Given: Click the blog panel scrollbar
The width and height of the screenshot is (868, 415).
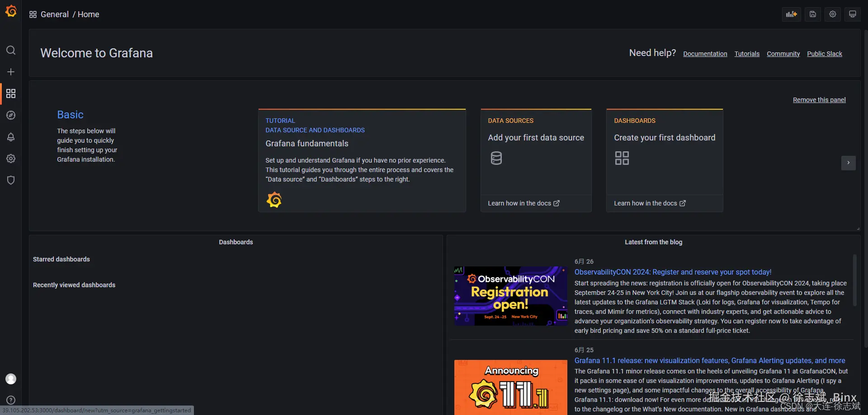Looking at the screenshot, I should (x=854, y=280).
